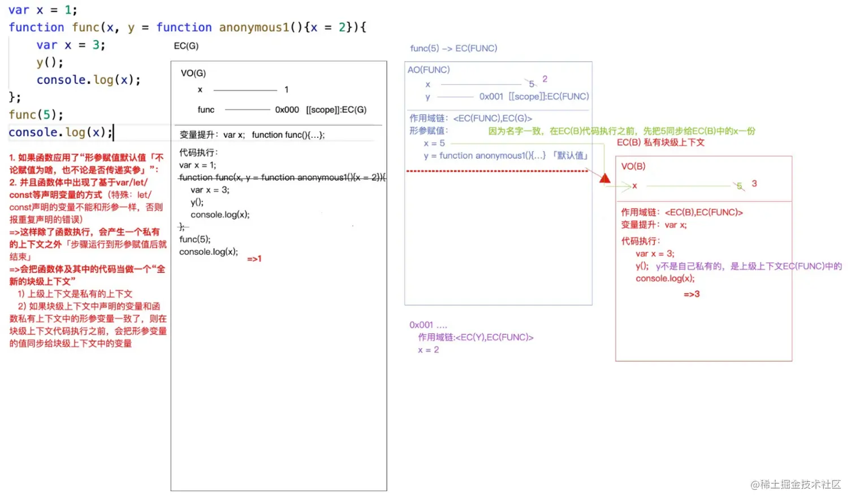Click the "EC(B) 私有块级上下文" label
This screenshot has width=855, height=504.
(660, 142)
